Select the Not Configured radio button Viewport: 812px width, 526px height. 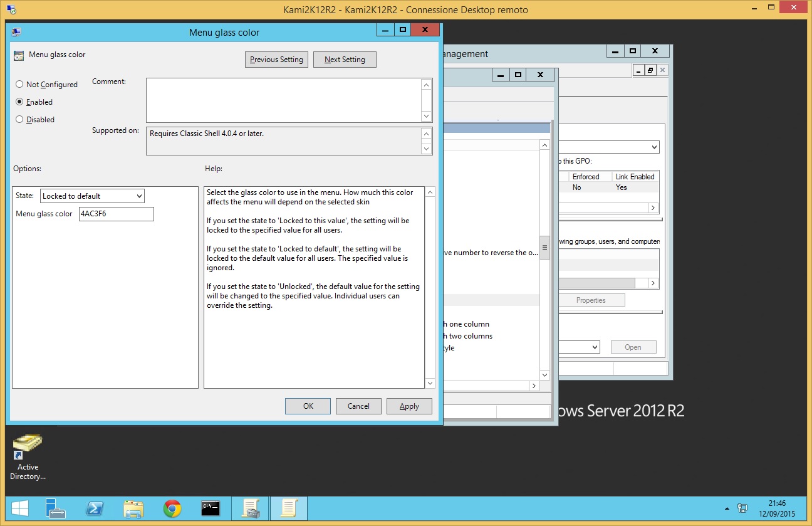point(19,85)
